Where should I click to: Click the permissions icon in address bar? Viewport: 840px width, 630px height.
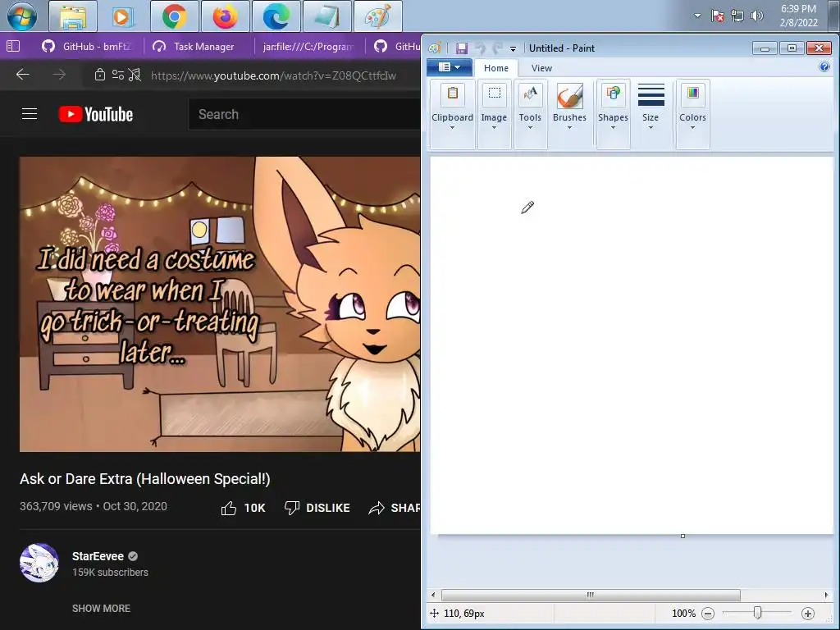(x=118, y=75)
